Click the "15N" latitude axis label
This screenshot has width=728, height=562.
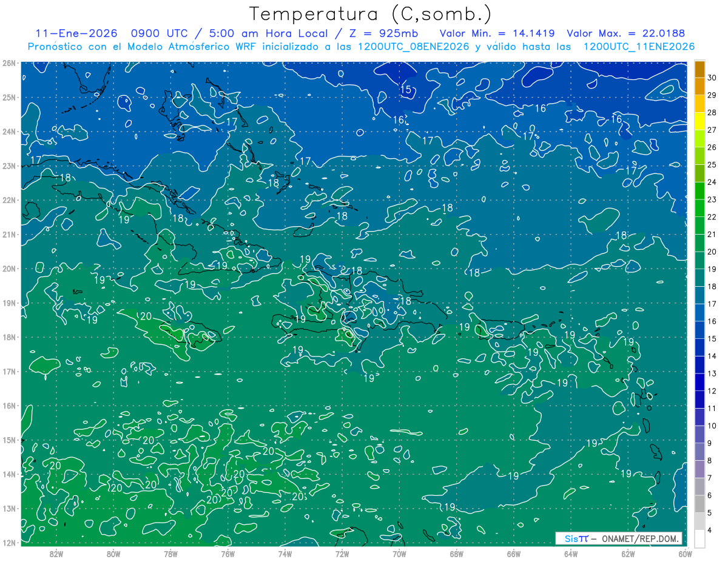(x=8, y=440)
